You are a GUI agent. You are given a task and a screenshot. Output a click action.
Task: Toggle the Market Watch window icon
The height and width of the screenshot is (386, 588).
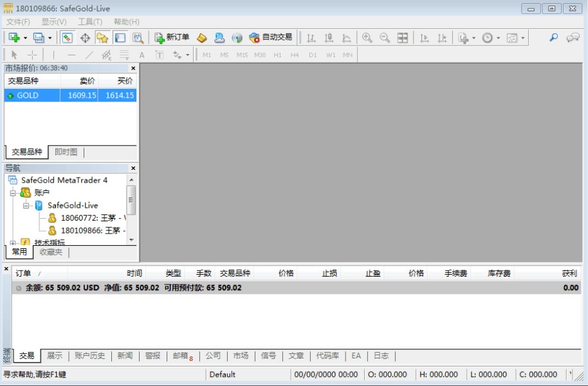[67, 37]
